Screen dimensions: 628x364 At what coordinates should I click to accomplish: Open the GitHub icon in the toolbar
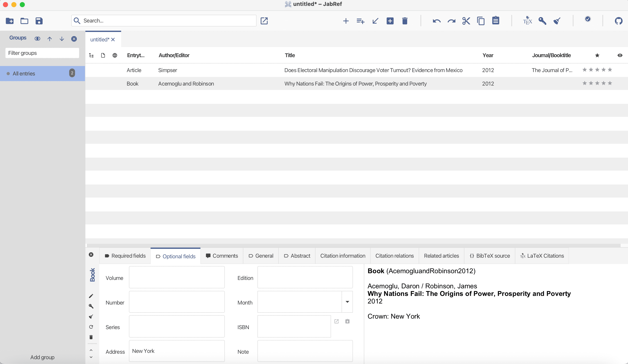618,21
